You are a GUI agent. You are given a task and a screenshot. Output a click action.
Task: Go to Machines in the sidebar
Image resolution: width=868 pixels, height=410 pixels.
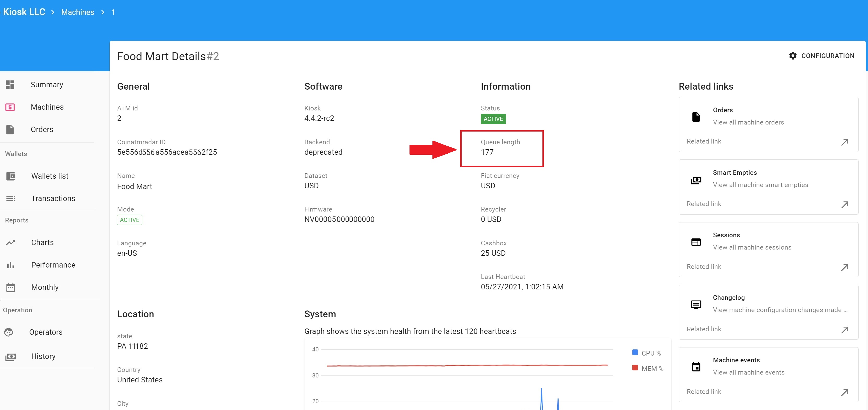(x=47, y=107)
